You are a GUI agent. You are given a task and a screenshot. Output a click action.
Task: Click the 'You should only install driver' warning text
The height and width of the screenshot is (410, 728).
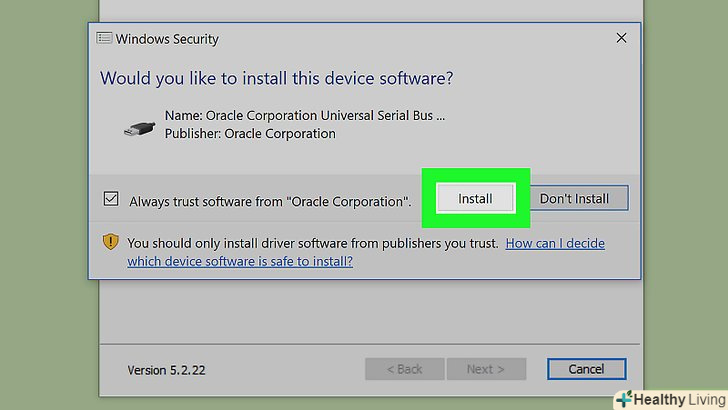click(313, 243)
